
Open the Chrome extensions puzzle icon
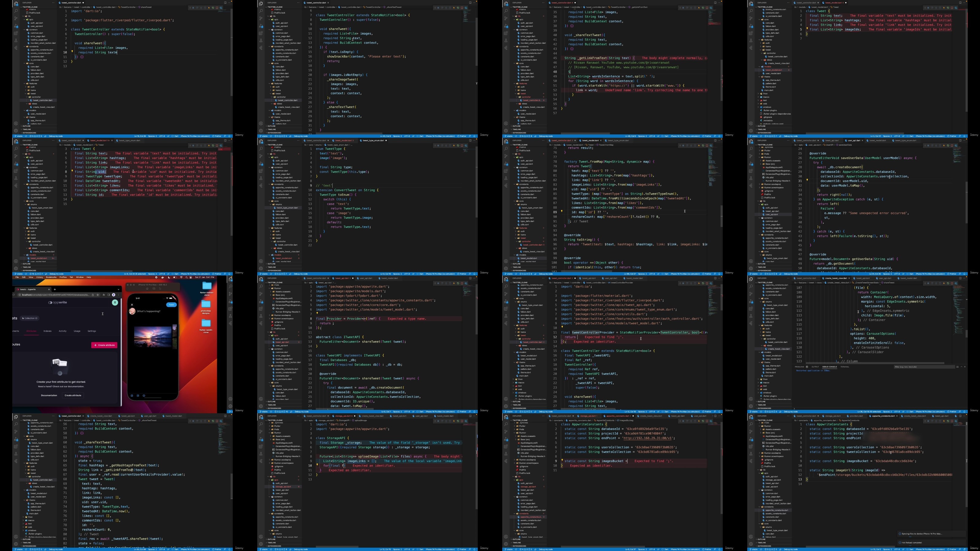coord(104,295)
